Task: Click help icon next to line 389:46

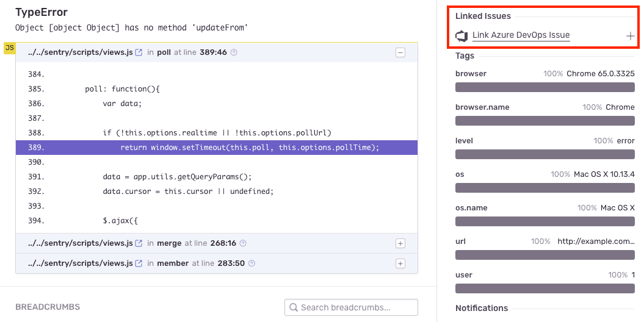Action: 234,53
